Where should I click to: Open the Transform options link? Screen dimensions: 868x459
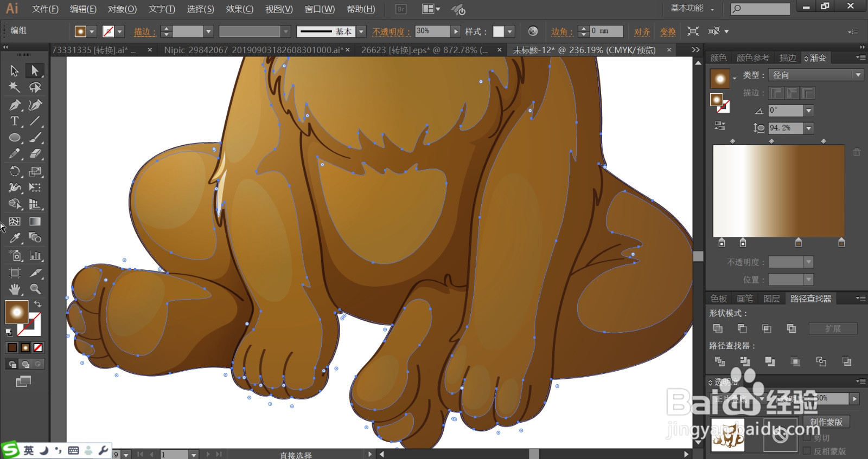pyautogui.click(x=668, y=31)
